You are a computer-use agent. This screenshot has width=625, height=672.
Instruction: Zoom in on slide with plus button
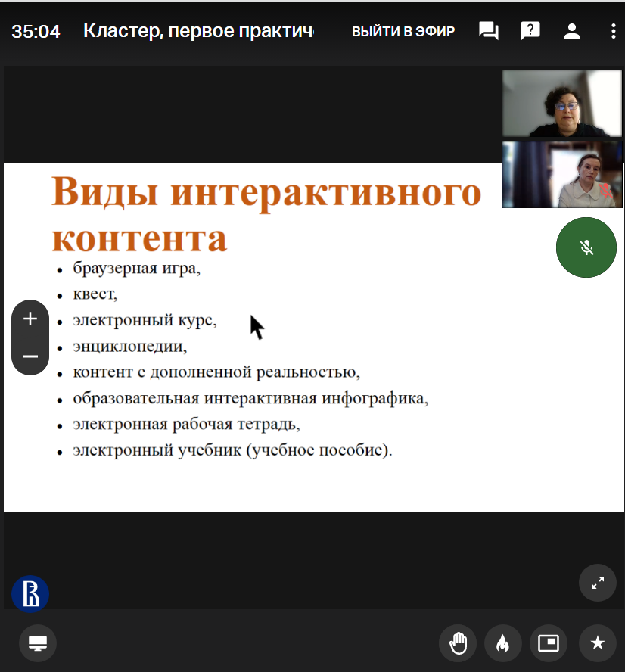(x=30, y=319)
